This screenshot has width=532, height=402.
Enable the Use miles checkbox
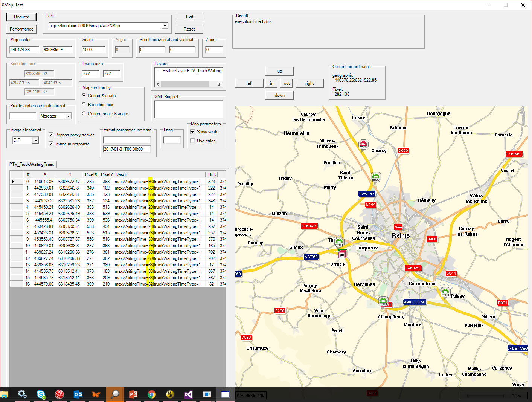pos(193,141)
